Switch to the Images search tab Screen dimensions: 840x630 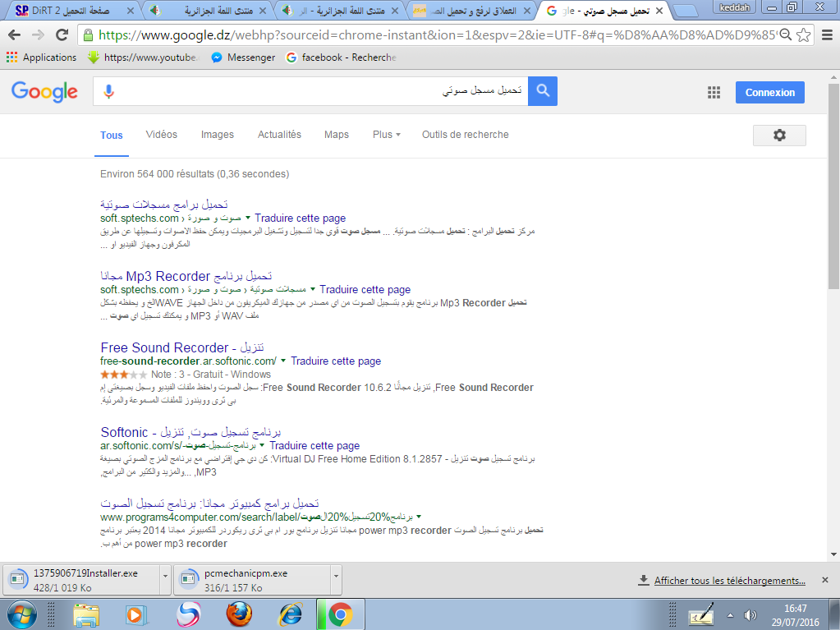(218, 135)
